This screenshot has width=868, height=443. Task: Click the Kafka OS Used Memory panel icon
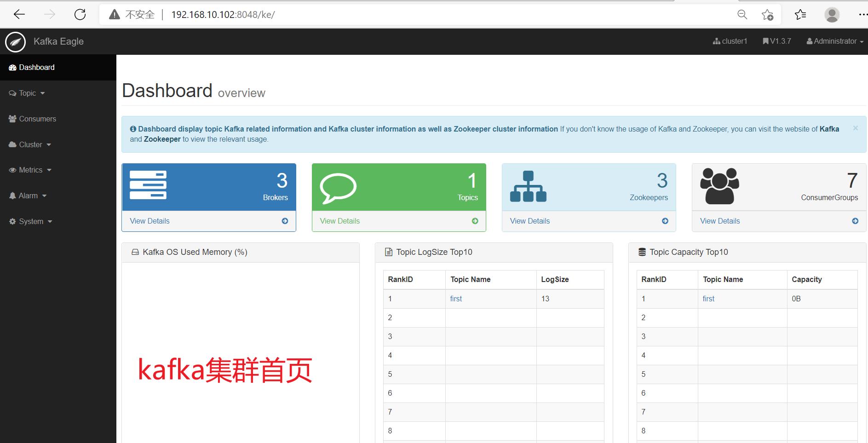[135, 252]
